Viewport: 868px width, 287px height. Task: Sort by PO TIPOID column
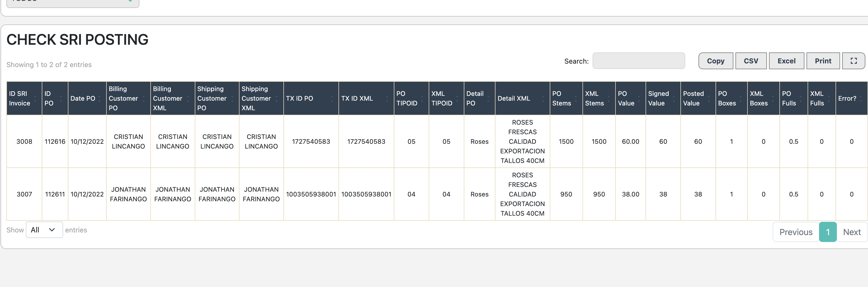coord(411,98)
